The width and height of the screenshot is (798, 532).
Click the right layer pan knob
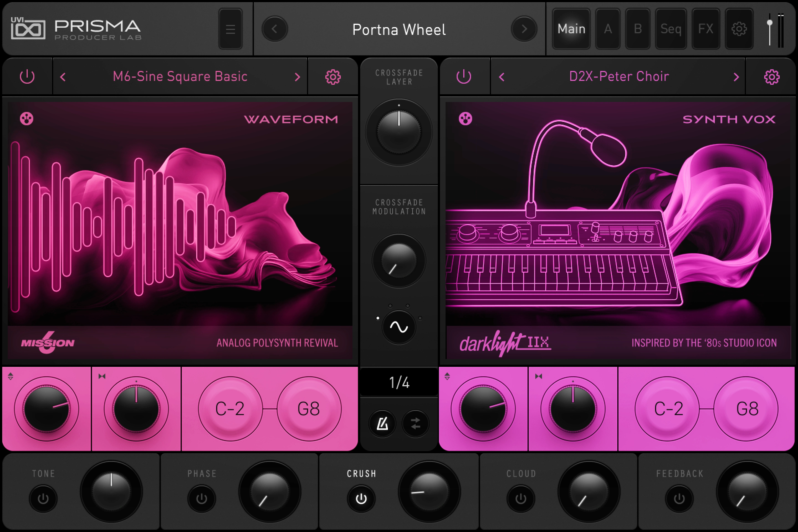(573, 409)
